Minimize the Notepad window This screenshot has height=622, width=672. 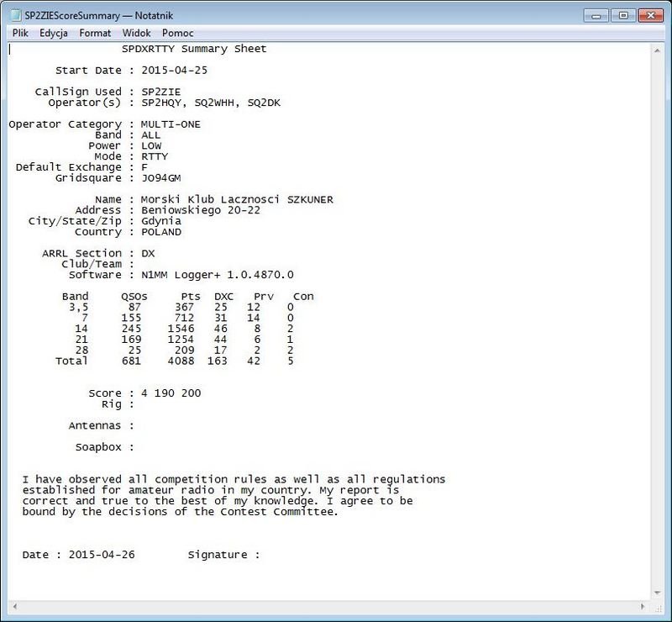596,14
